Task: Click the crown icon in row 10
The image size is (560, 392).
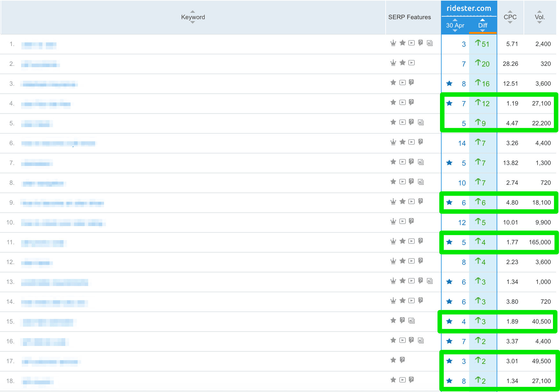Action: pyautogui.click(x=393, y=221)
